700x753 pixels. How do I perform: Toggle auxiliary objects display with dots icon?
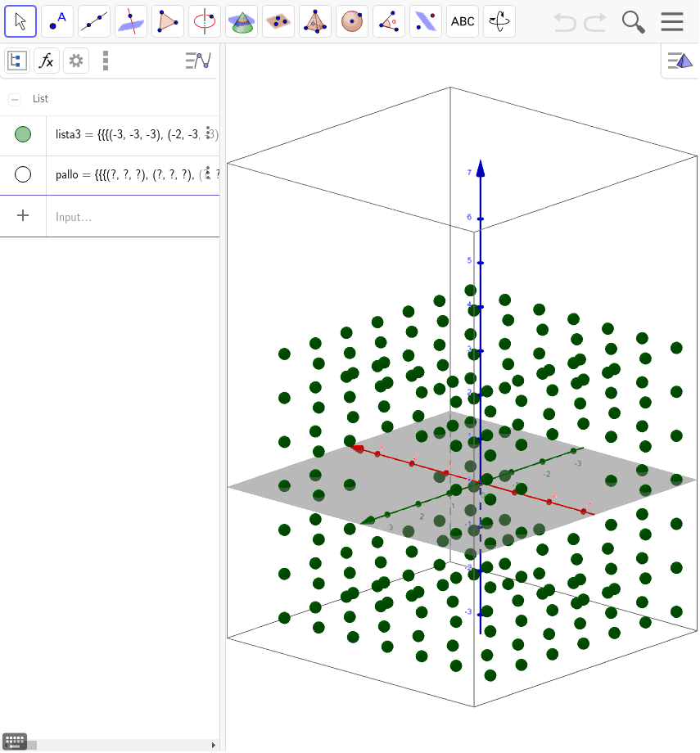coord(106,60)
